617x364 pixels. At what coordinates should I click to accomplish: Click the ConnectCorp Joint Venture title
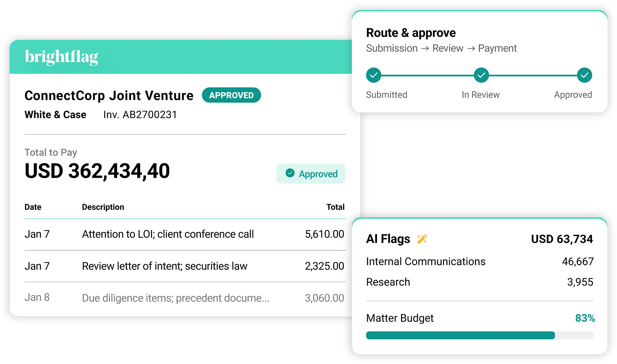(x=109, y=96)
